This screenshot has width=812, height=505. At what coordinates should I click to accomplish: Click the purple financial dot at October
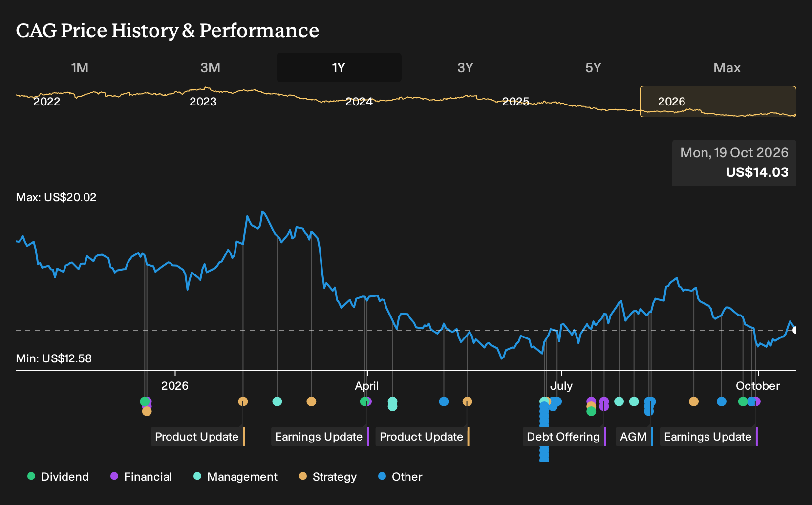tap(756, 401)
